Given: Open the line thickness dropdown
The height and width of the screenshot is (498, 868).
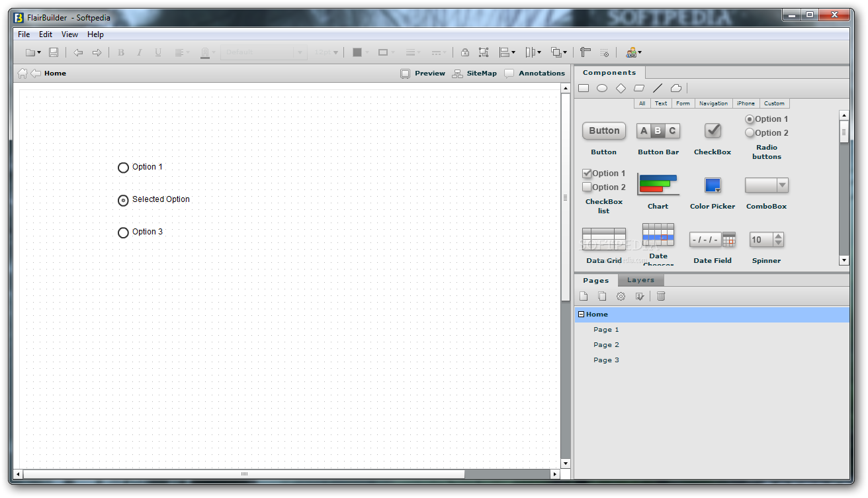Looking at the screenshot, I should coord(413,52).
